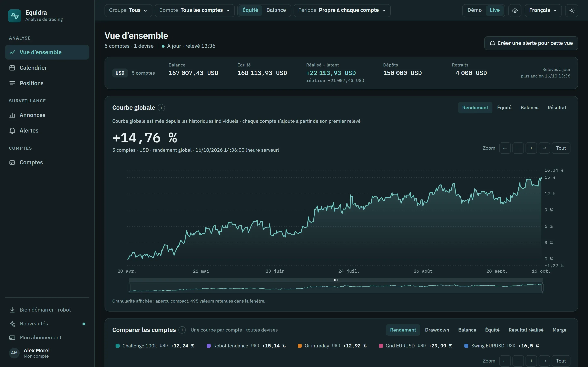Zoom in the global chart with plus
This screenshot has width=588, height=367.
pyautogui.click(x=531, y=148)
